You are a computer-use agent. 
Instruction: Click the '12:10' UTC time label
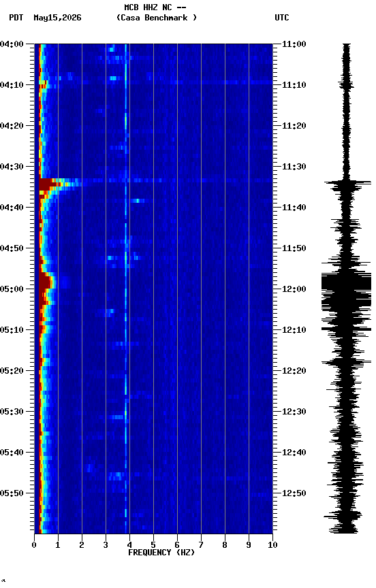[294, 330]
